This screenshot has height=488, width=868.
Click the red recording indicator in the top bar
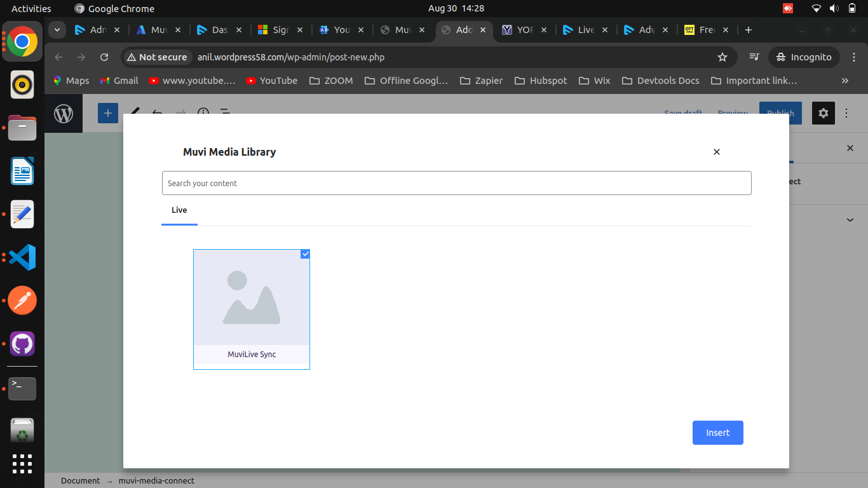click(x=788, y=8)
